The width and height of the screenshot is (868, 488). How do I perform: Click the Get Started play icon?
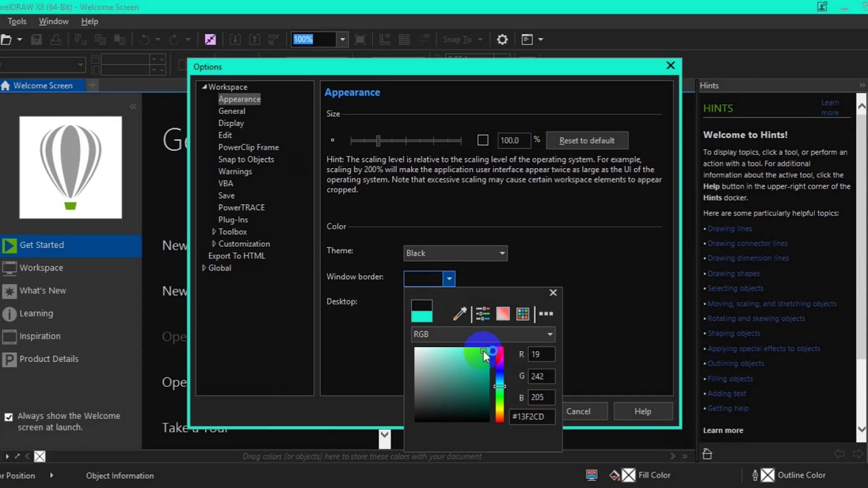pos(9,245)
